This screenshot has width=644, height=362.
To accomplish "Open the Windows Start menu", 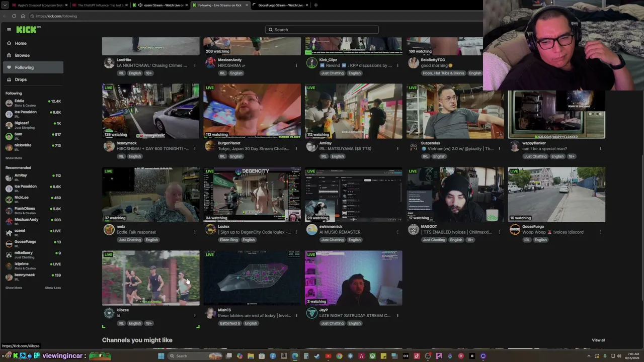I will [161, 356].
